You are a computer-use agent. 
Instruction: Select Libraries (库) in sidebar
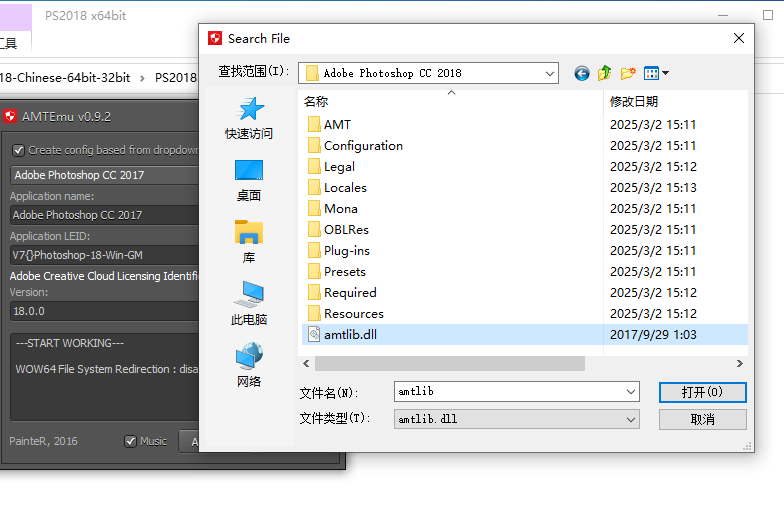pos(249,242)
